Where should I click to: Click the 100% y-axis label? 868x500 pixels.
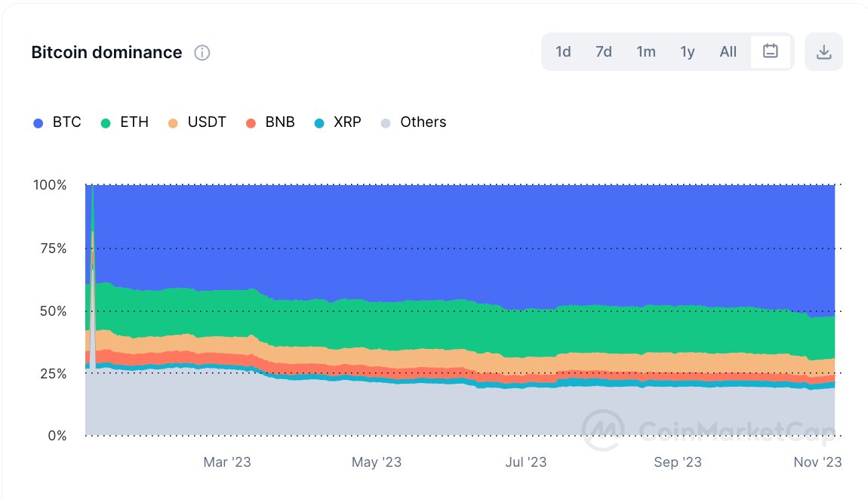coord(50,185)
